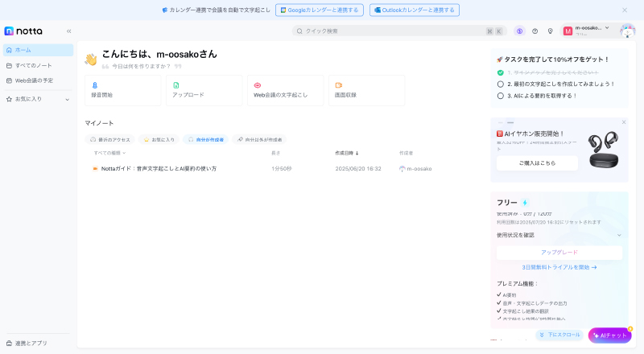
Task: Click the AI earphones product image
Action: pyautogui.click(x=603, y=150)
